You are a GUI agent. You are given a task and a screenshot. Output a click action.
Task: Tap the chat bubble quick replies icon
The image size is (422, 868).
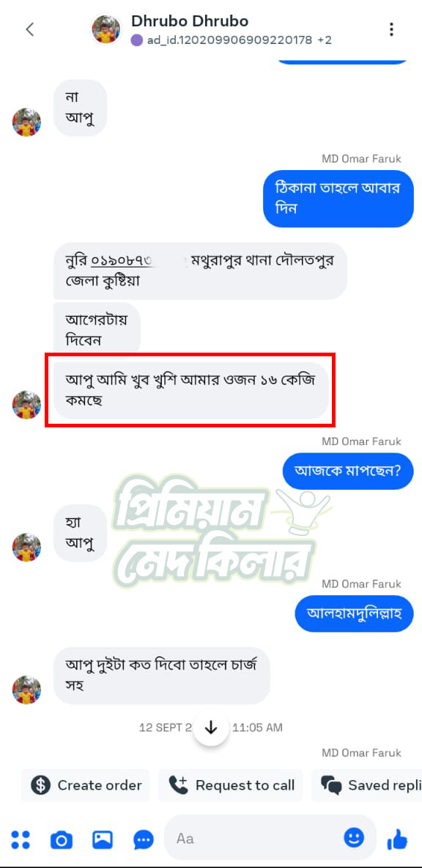coord(144,840)
